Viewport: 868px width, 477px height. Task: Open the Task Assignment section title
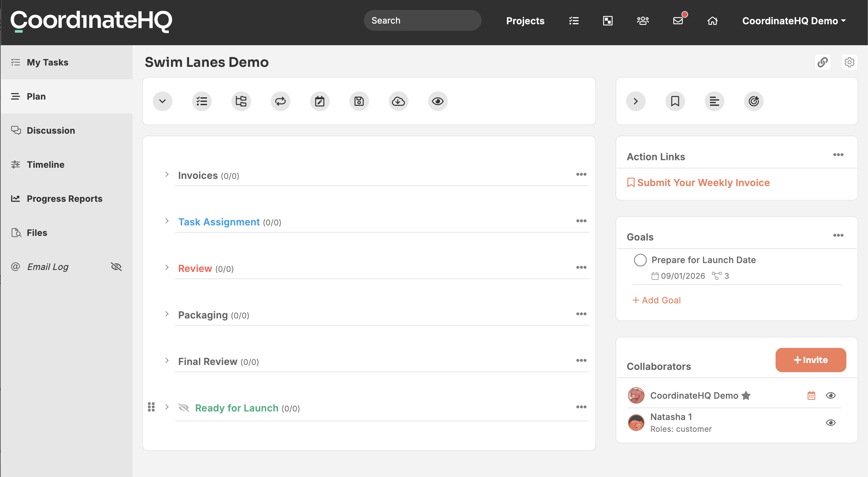coord(219,222)
